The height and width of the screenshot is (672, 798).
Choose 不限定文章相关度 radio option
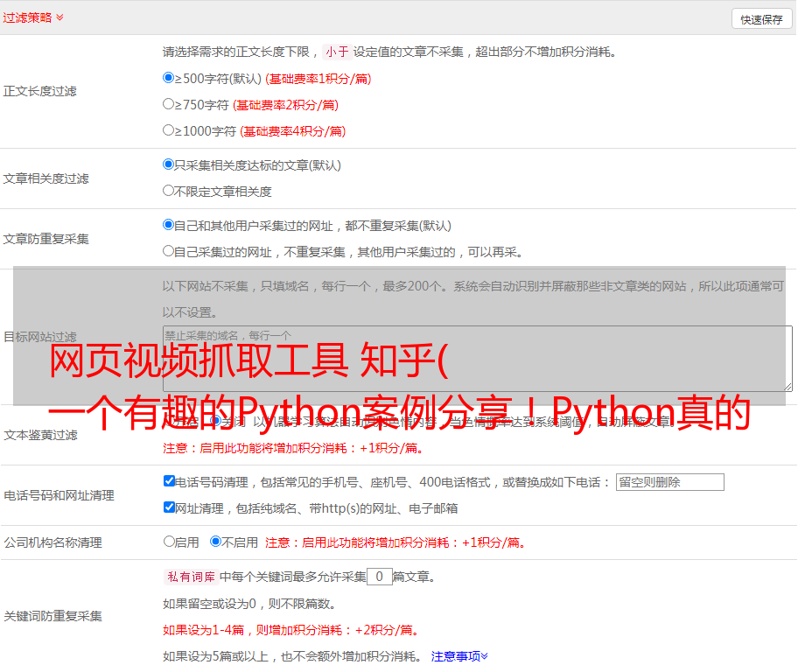(x=168, y=191)
